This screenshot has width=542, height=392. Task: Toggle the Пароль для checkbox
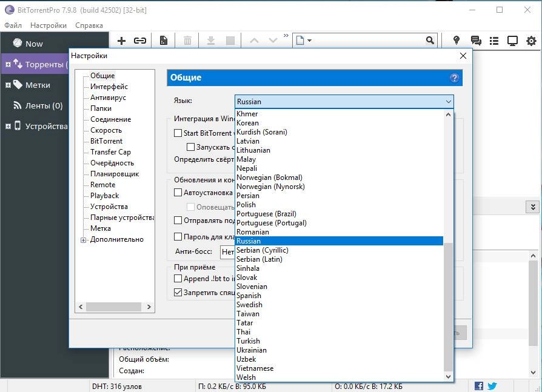(x=178, y=236)
